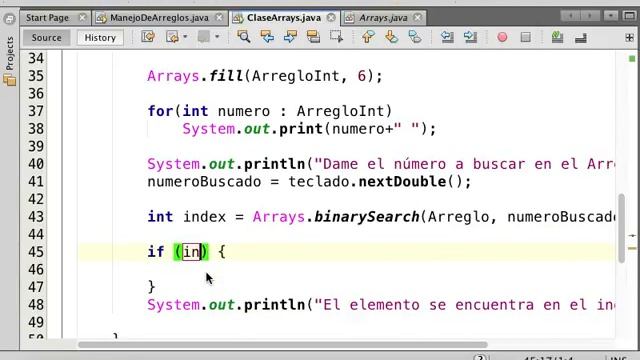Click Next Bookmark icon
This screenshot has height=360, width=640.
point(391,37)
